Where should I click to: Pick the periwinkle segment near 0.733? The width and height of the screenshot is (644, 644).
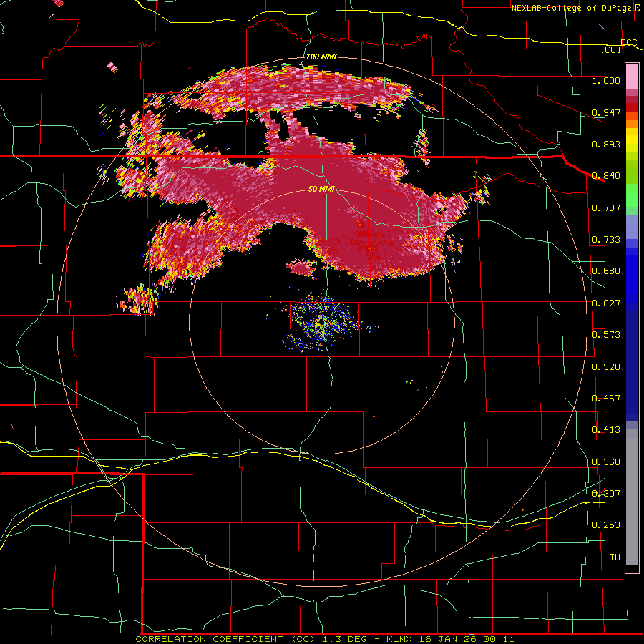point(632,228)
